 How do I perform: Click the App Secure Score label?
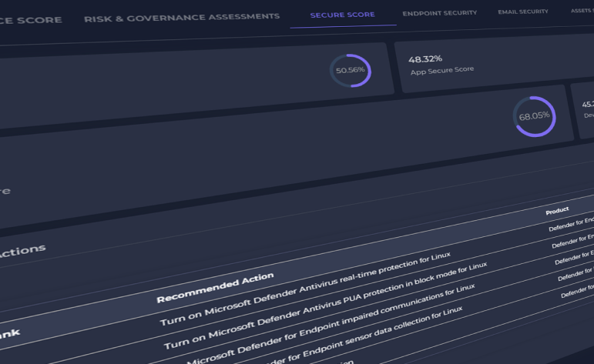coord(442,70)
